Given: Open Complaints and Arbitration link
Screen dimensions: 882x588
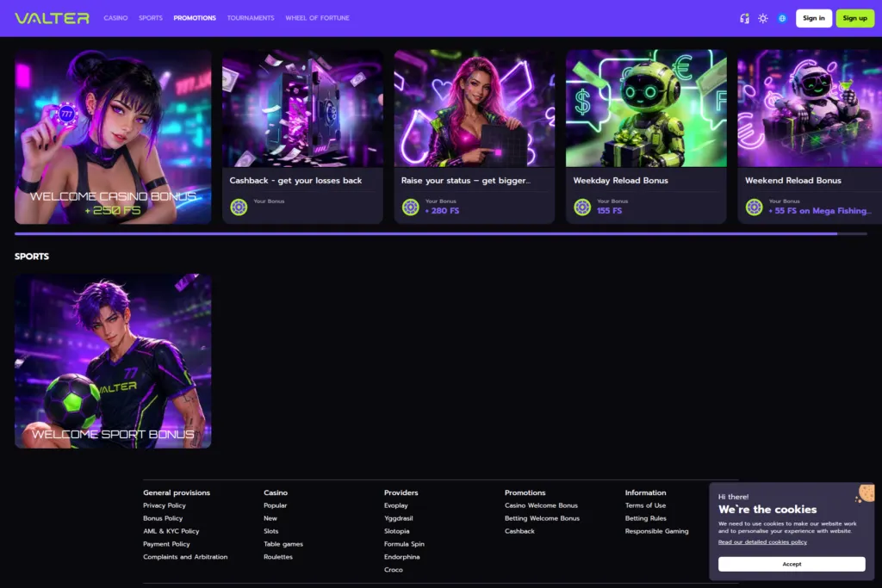Looking at the screenshot, I should click(185, 557).
